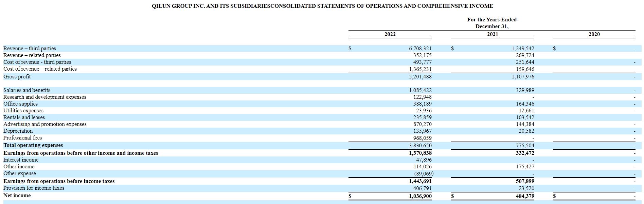Select the 1,085,422 salaries value
The image size is (644, 204).
coord(420,90)
